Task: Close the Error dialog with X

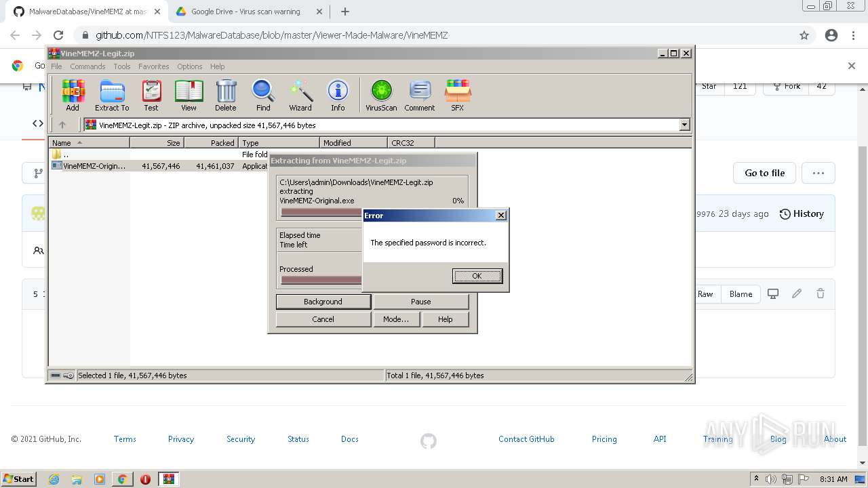Action: click(501, 216)
